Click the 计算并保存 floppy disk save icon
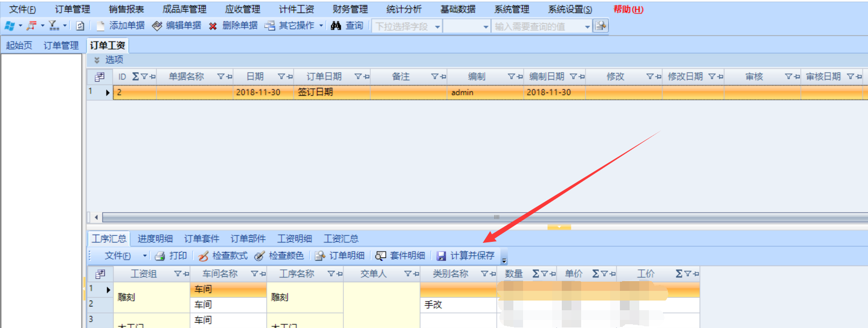 pos(441,256)
